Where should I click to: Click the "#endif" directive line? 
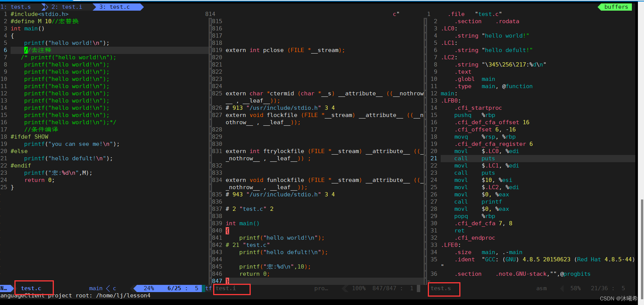pos(21,166)
